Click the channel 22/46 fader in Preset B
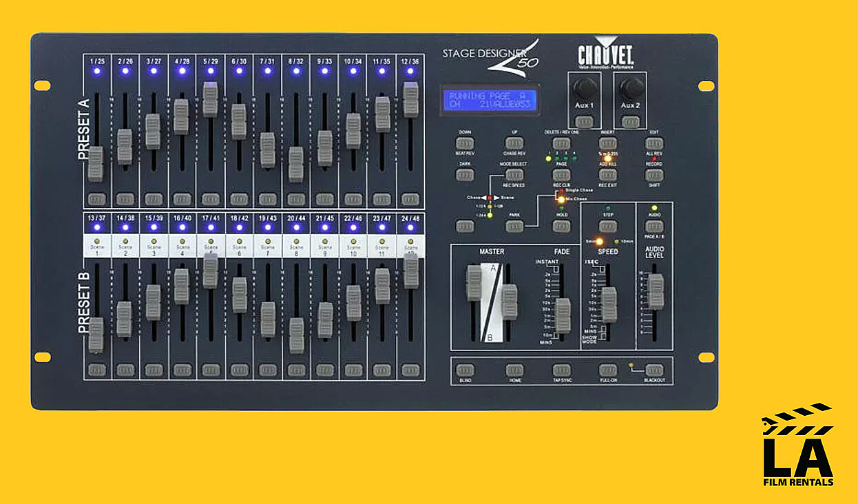 [x=353, y=303]
